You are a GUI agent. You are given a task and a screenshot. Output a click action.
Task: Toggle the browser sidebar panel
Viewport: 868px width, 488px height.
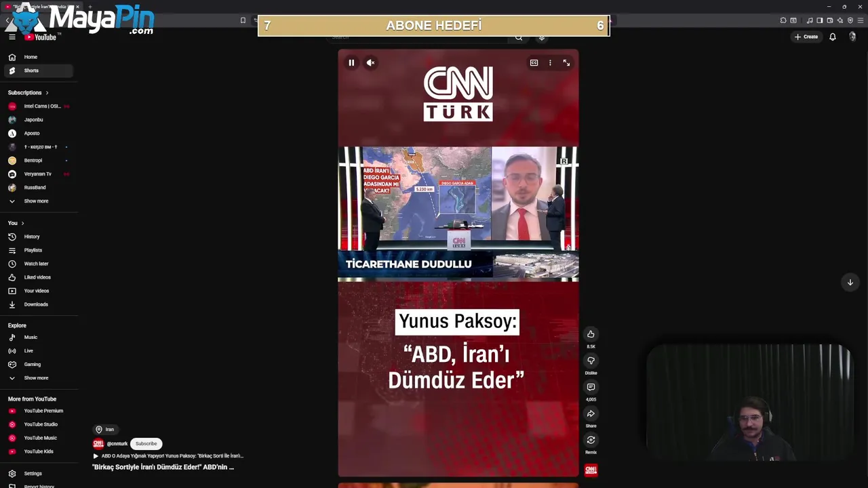[819, 20]
